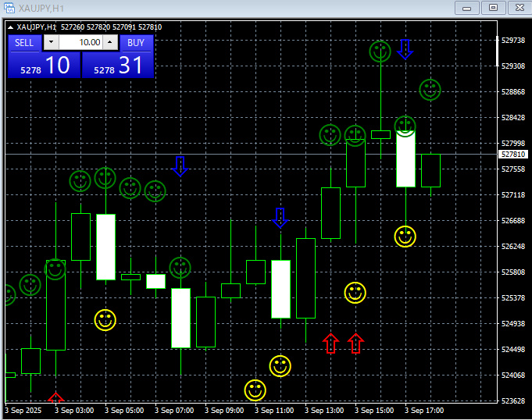The height and width of the screenshot is (420, 532).
Task: Click the 3 Sep 17:00 time label
Action: (x=424, y=411)
